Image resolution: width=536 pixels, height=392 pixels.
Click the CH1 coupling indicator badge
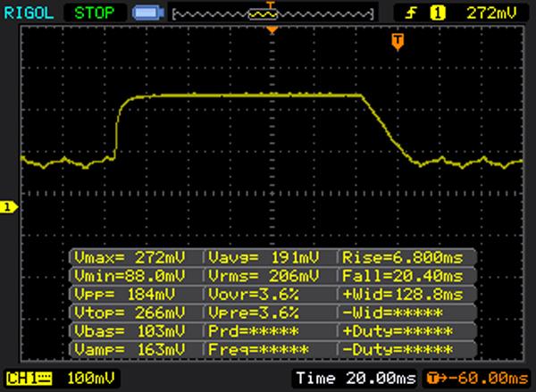coord(29,379)
